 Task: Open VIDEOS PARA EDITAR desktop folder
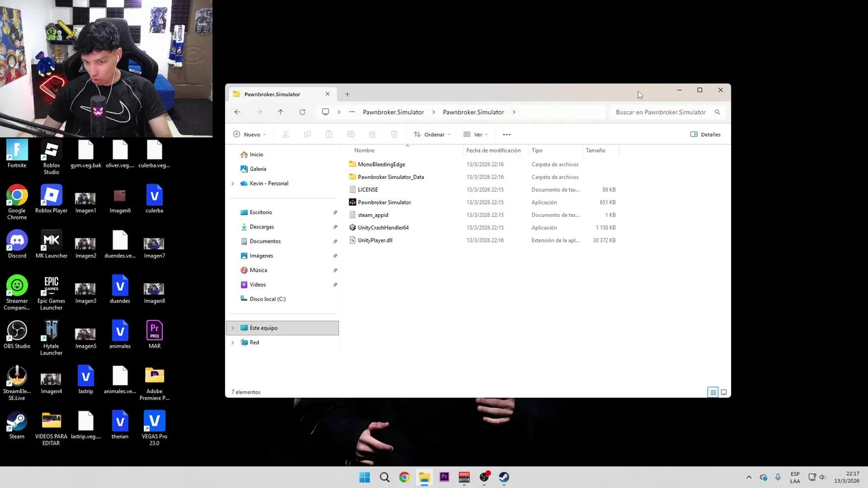tap(52, 428)
